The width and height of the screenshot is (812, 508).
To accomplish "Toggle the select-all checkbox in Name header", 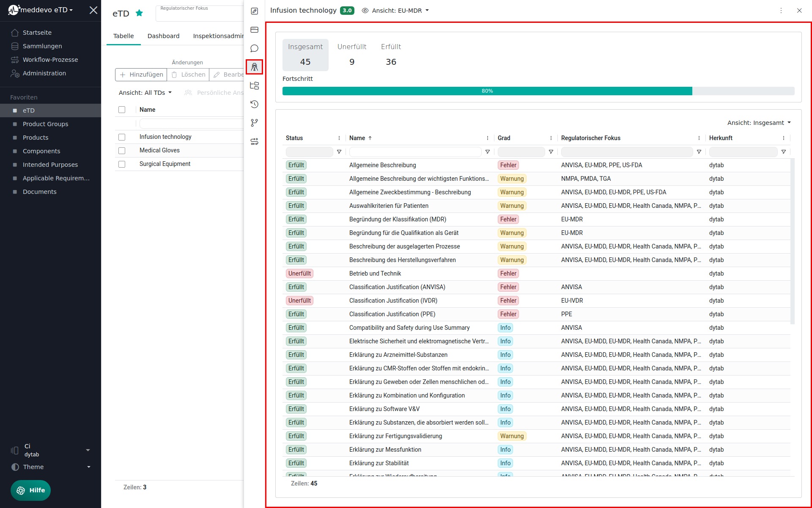I will pos(122,110).
